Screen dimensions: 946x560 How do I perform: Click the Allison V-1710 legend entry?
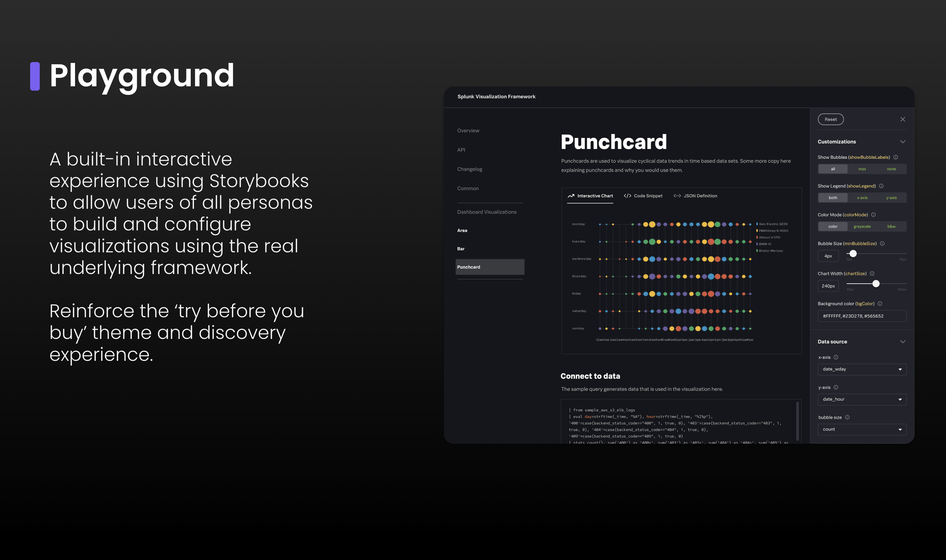768,237
